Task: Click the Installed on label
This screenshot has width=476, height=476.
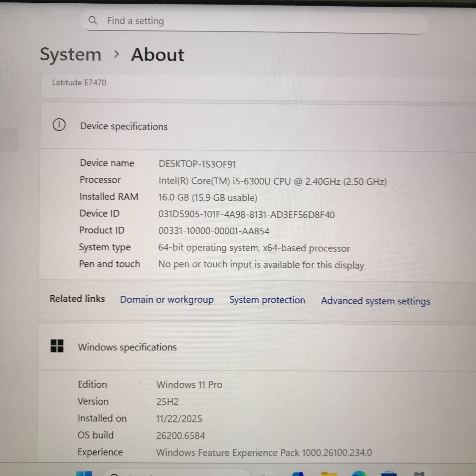Action: pyautogui.click(x=102, y=418)
